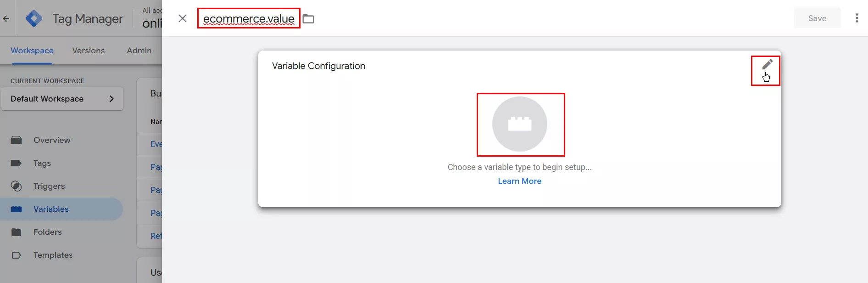Screen dimensions: 868x283
Task: Click the folder icon beside variable name
Action: pyautogui.click(x=308, y=19)
